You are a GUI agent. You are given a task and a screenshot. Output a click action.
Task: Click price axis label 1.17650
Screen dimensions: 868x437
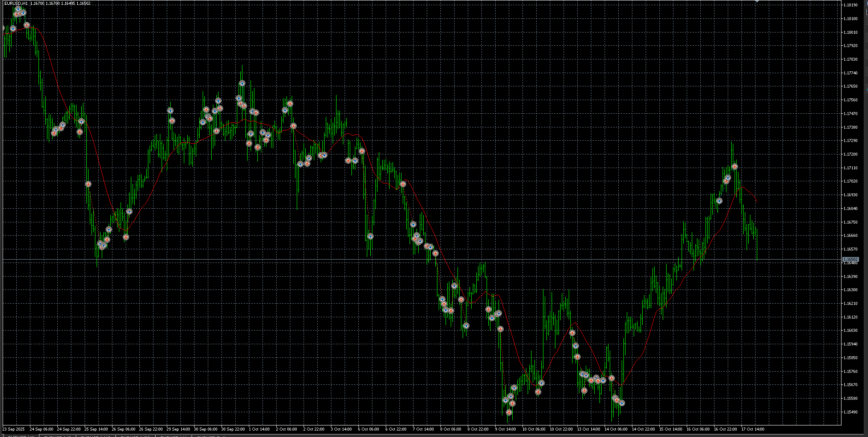850,86
